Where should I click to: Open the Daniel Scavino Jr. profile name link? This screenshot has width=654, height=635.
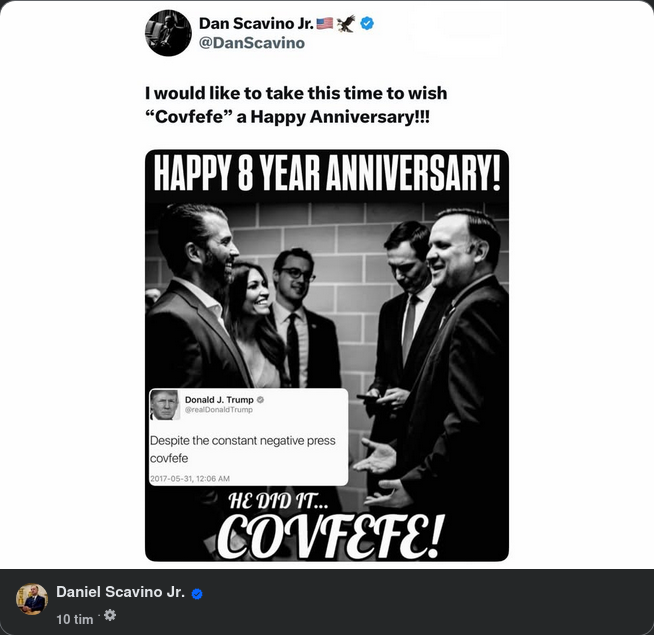120,593
